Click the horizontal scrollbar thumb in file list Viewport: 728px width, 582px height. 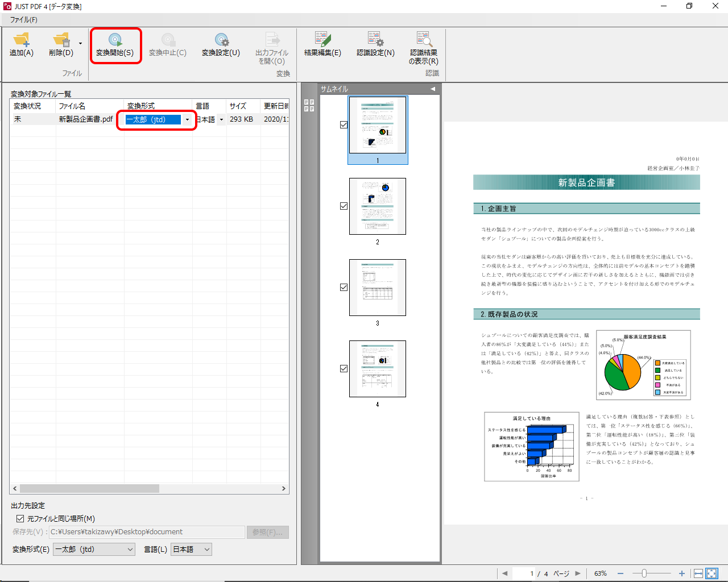click(x=90, y=489)
